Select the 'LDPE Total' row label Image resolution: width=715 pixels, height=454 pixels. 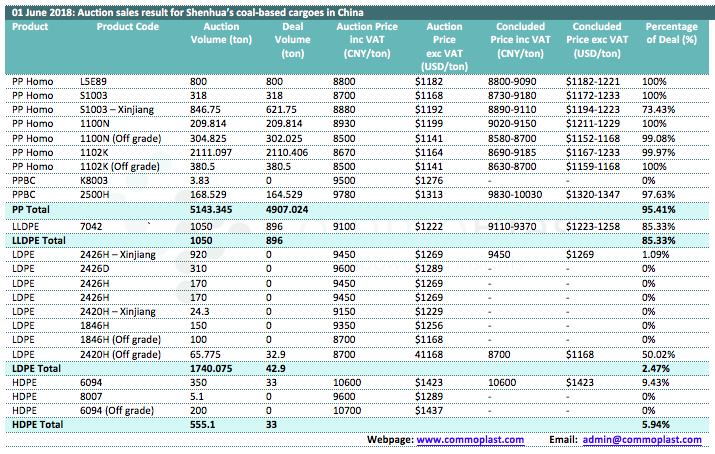(36, 369)
